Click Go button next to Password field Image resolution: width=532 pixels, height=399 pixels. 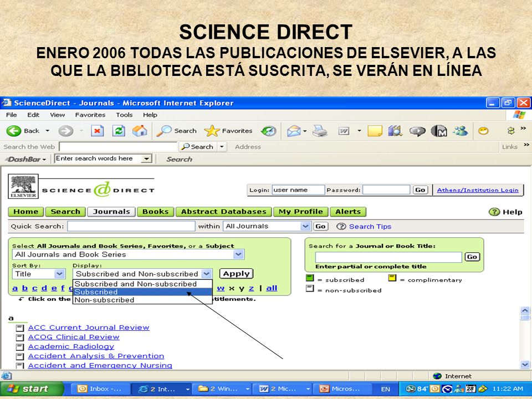pyautogui.click(x=420, y=190)
